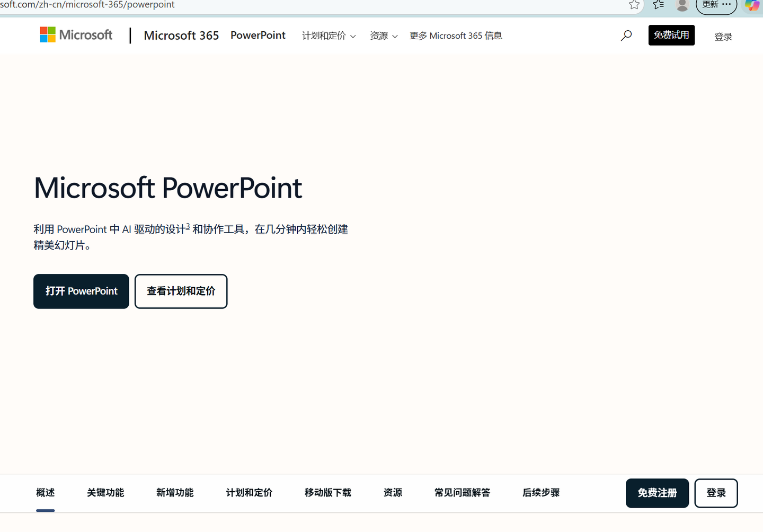Click the address bar URL
763x532 pixels.
tap(87, 5)
